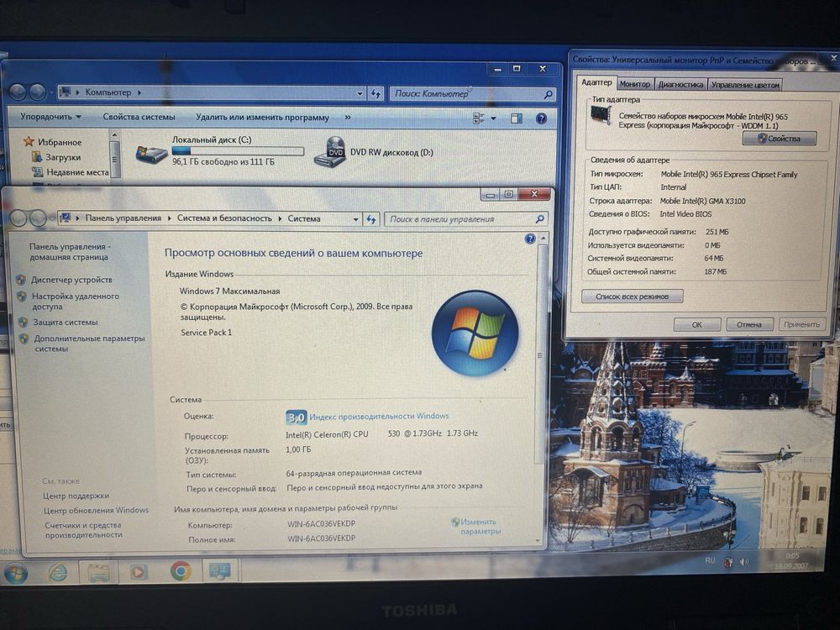
Task: Switch to the Адаптер tab
Action: pyautogui.click(x=596, y=82)
